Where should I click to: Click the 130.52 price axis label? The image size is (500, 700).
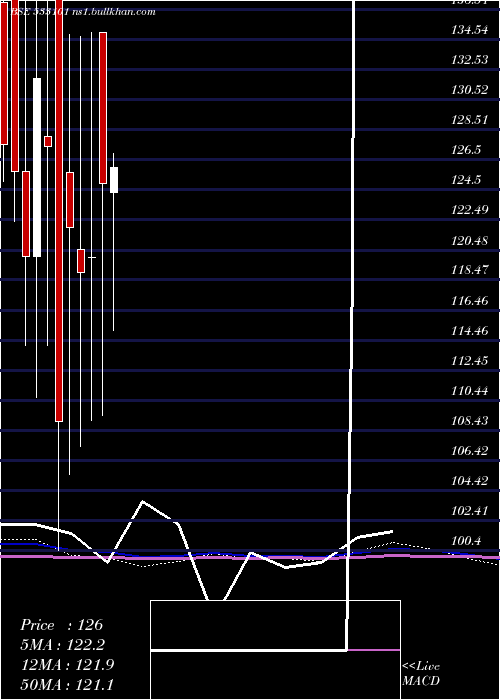point(470,90)
